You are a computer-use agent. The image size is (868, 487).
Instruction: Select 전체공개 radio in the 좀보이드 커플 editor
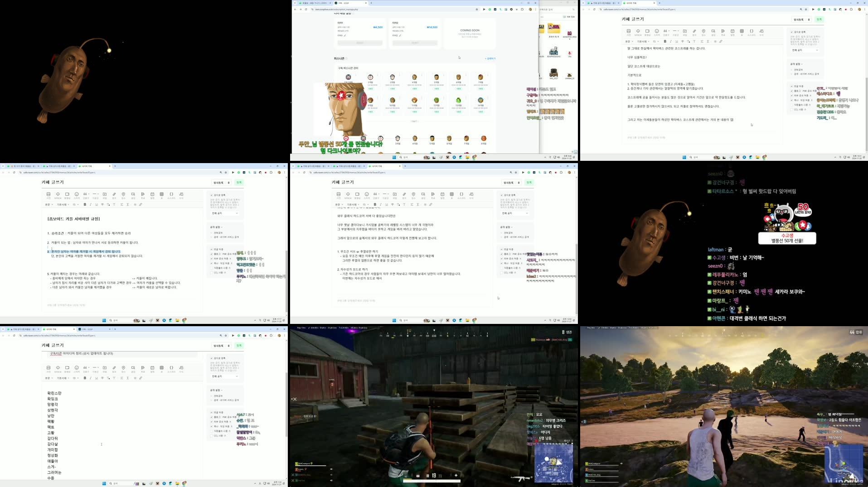(212, 233)
